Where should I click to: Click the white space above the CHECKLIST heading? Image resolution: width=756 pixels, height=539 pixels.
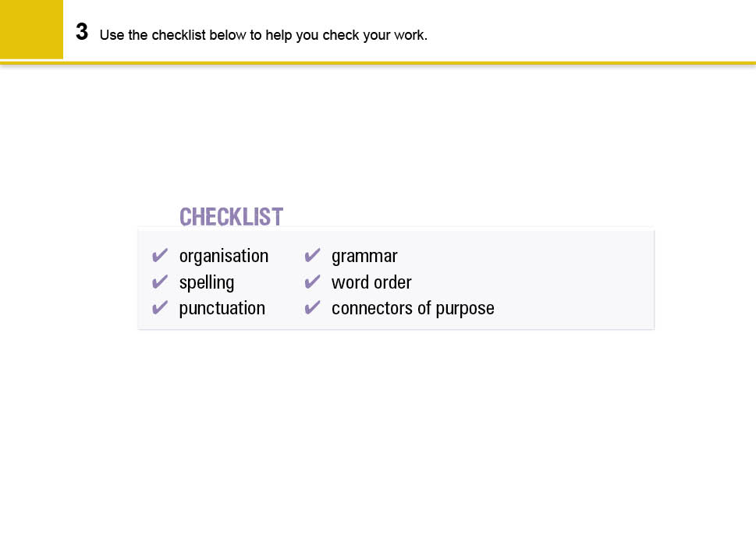click(x=390, y=140)
